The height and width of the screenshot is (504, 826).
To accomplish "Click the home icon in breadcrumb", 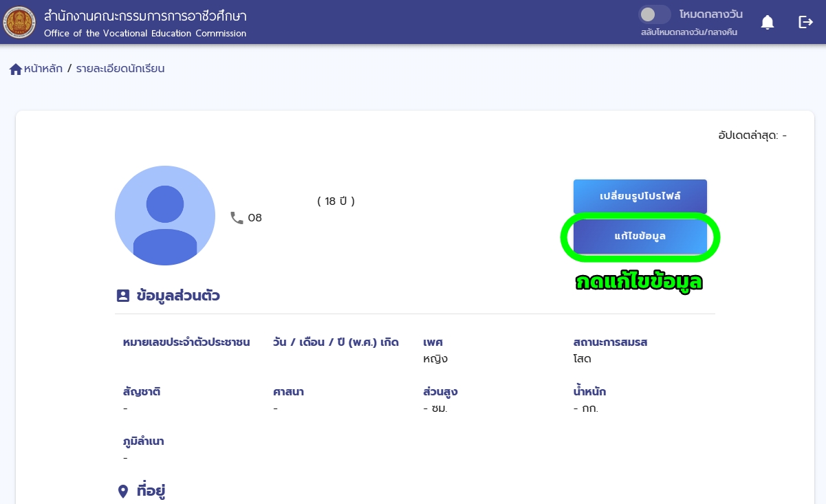I will 16,69.
